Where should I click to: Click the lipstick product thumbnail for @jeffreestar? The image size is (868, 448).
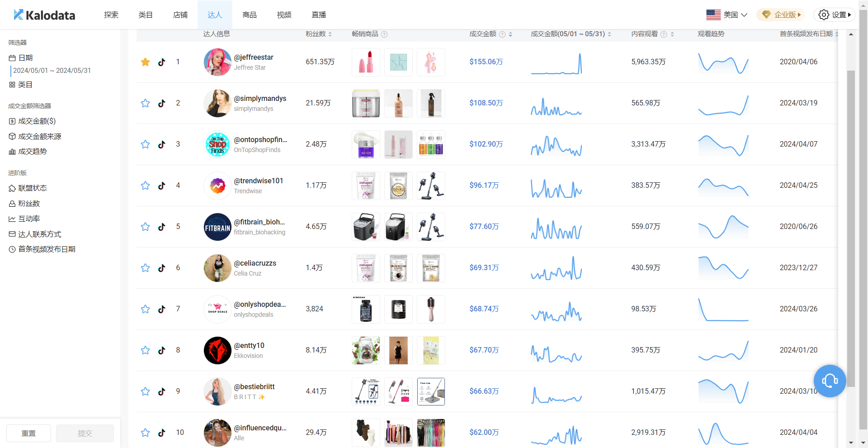click(x=366, y=62)
